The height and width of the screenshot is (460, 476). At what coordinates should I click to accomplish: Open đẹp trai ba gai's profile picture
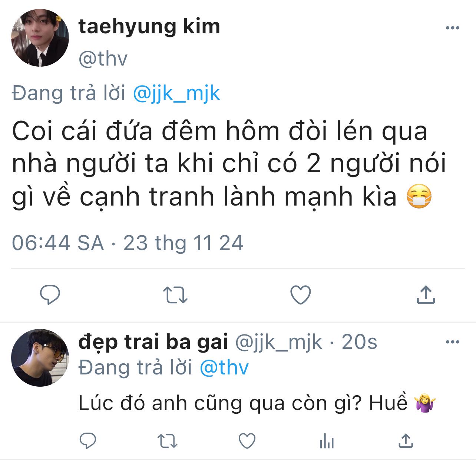tap(40, 358)
